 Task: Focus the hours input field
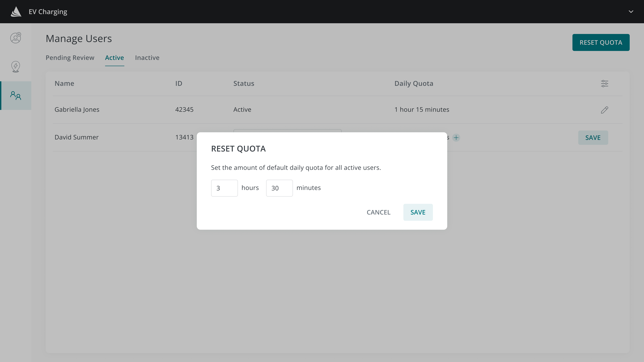(224, 188)
